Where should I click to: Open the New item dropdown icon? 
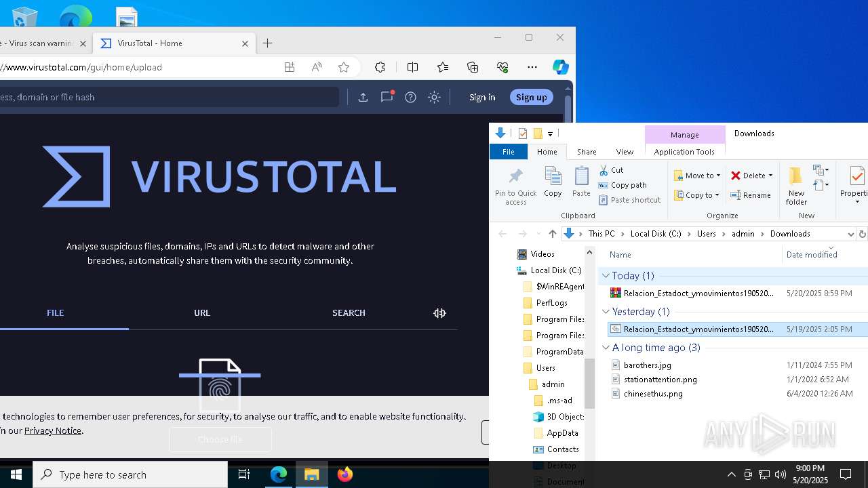821,170
